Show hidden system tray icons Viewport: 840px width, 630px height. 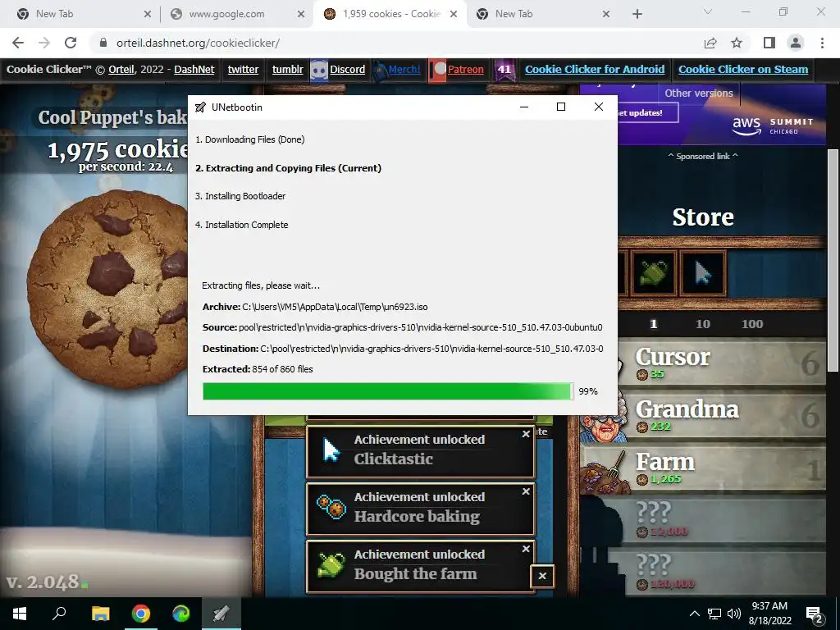click(x=694, y=614)
